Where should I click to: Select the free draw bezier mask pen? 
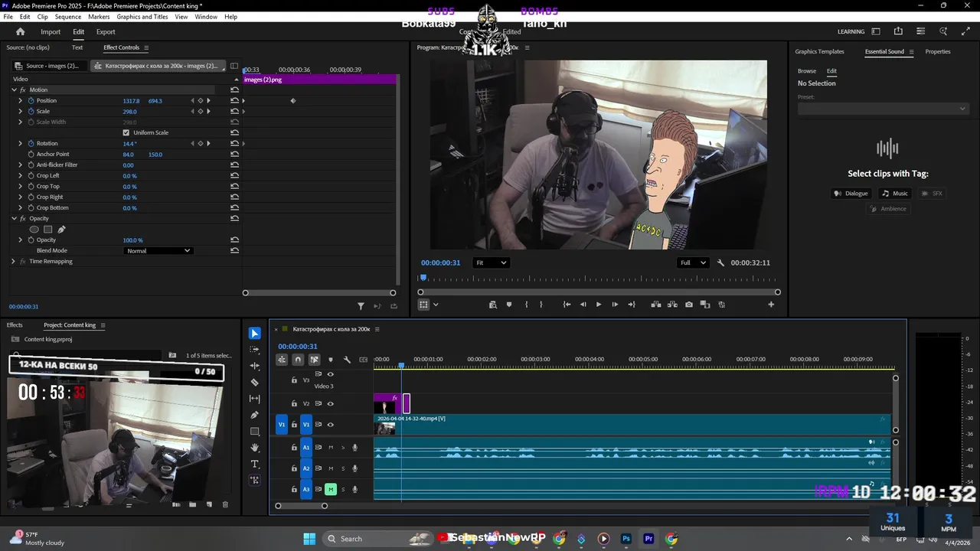pos(61,230)
